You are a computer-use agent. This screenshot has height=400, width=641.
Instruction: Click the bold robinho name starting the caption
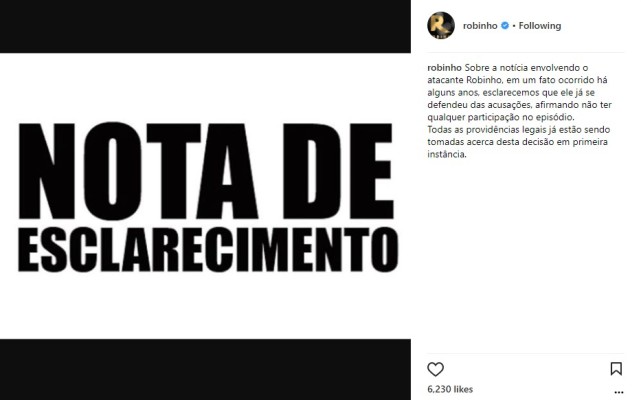(x=444, y=67)
